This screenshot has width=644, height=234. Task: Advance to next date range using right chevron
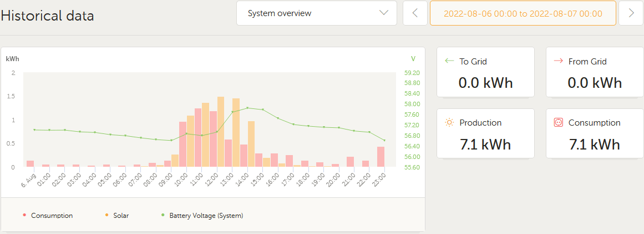[631, 13]
